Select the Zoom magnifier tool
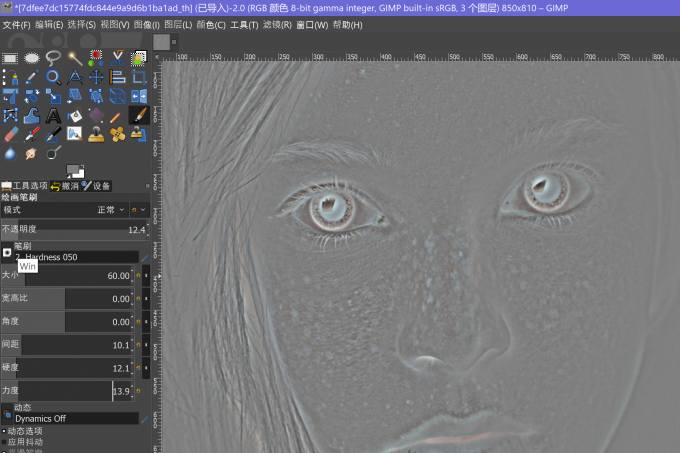 [x=53, y=77]
